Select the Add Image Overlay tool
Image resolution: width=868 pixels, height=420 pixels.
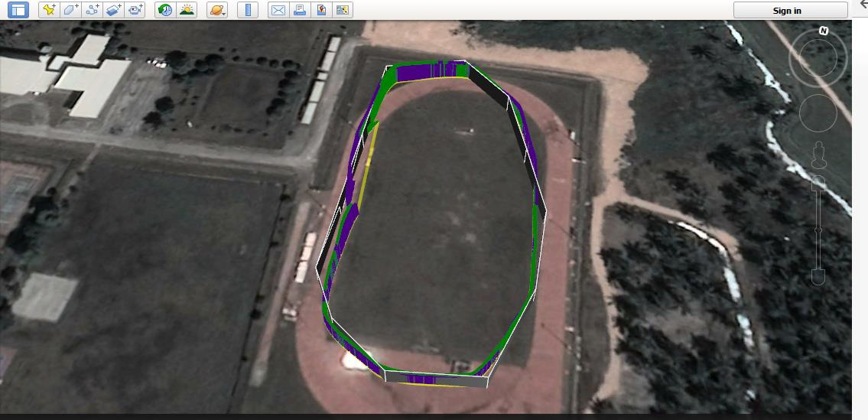113,10
